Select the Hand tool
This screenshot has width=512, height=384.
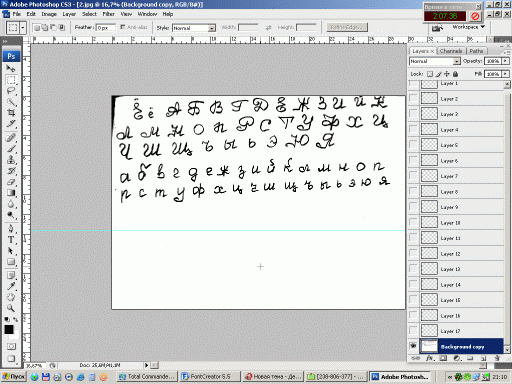point(11,297)
